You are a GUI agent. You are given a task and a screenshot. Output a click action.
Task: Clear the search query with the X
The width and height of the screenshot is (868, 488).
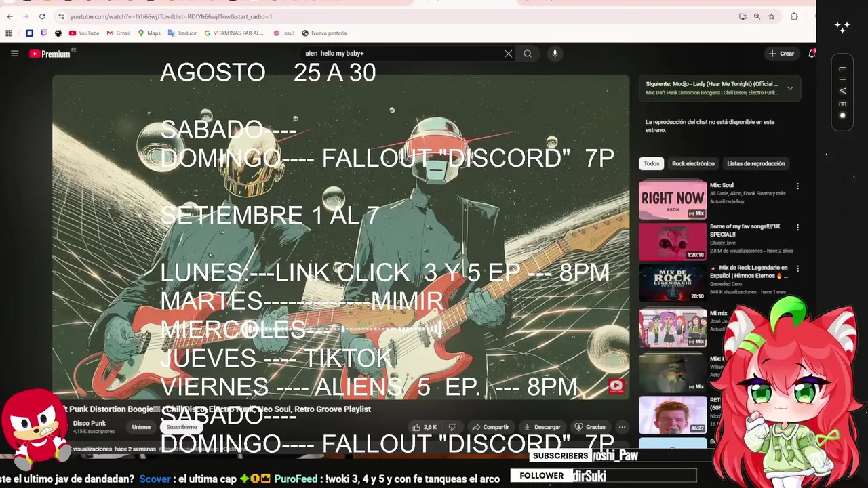509,54
